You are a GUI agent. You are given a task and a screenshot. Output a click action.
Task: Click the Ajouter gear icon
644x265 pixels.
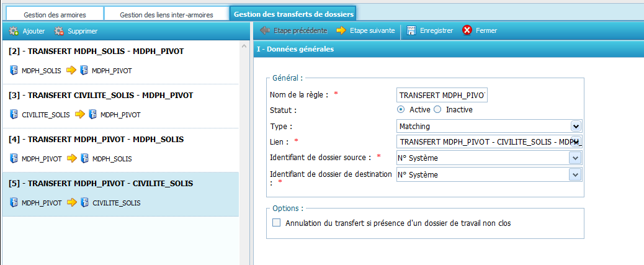tap(14, 30)
